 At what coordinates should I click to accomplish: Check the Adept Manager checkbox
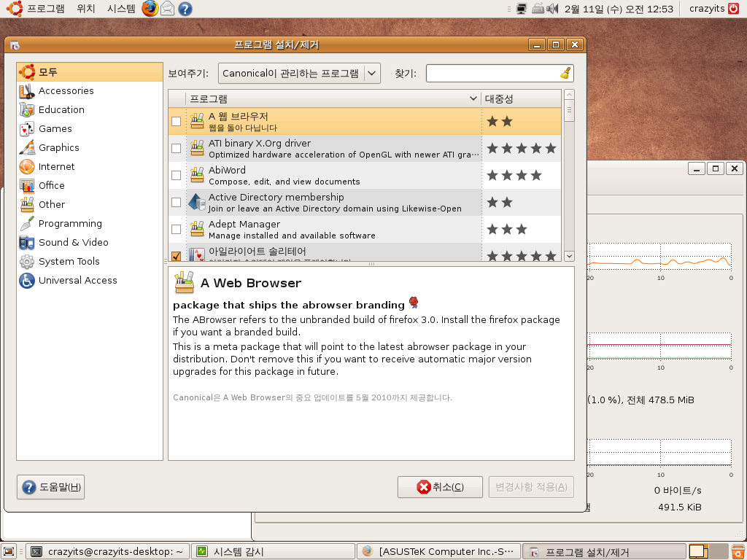click(177, 230)
